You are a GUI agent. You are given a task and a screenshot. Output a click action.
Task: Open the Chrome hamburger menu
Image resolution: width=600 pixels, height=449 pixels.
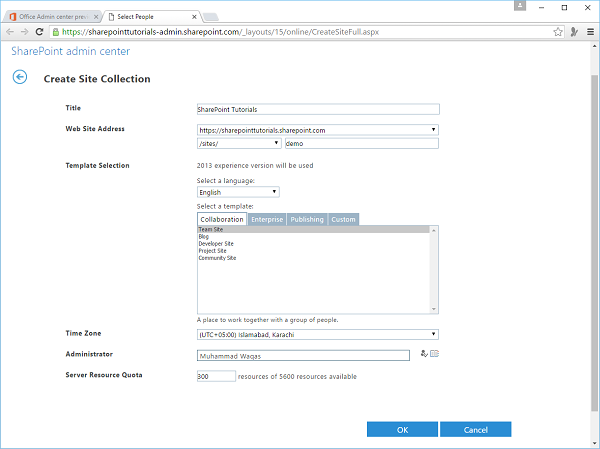click(x=589, y=31)
